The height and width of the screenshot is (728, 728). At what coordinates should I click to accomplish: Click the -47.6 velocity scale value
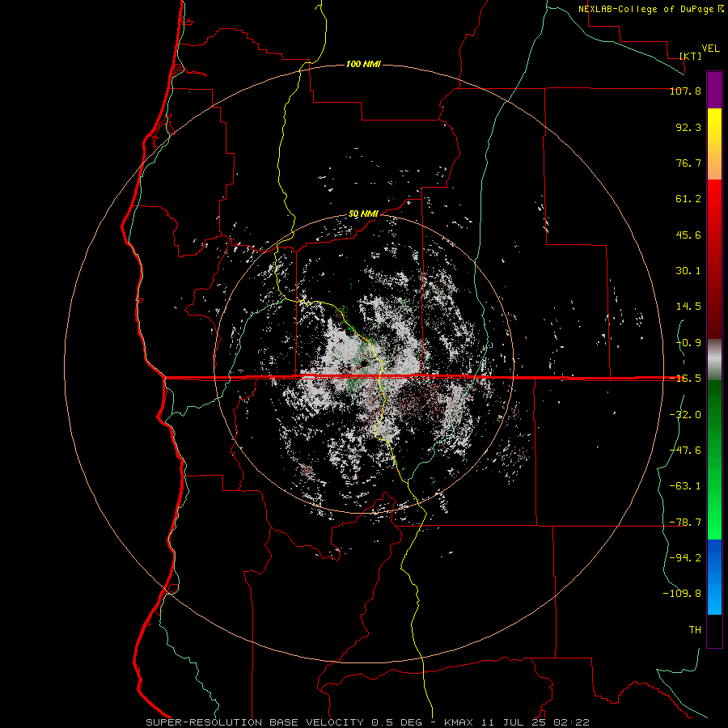coord(685,451)
